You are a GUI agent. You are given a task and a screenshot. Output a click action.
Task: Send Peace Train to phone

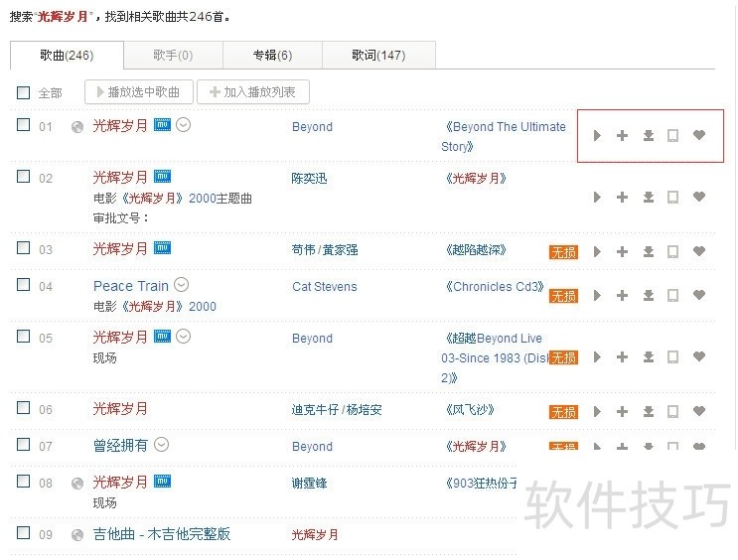coord(673,296)
